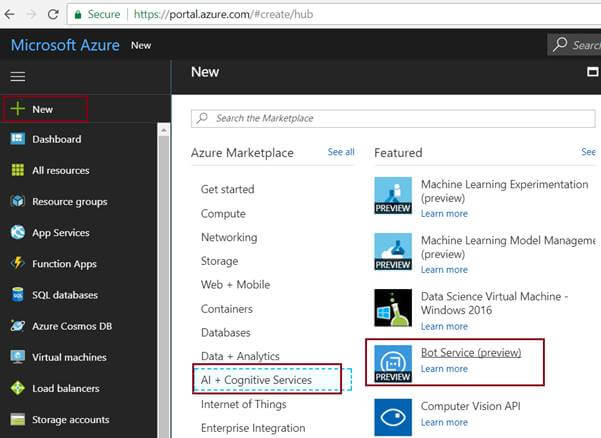
Task: Click the Function Apps lightning icon
Action: pyautogui.click(x=18, y=263)
